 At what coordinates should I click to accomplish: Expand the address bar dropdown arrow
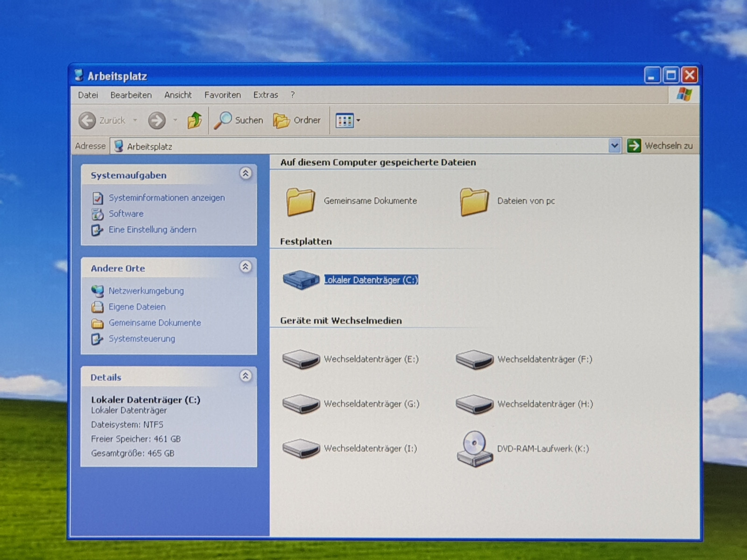coord(614,146)
